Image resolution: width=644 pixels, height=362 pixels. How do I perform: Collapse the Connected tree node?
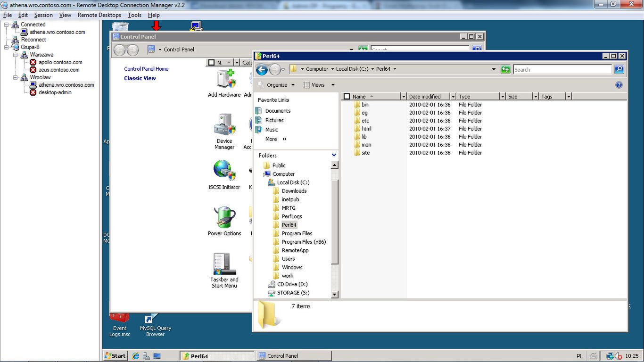pos(7,25)
